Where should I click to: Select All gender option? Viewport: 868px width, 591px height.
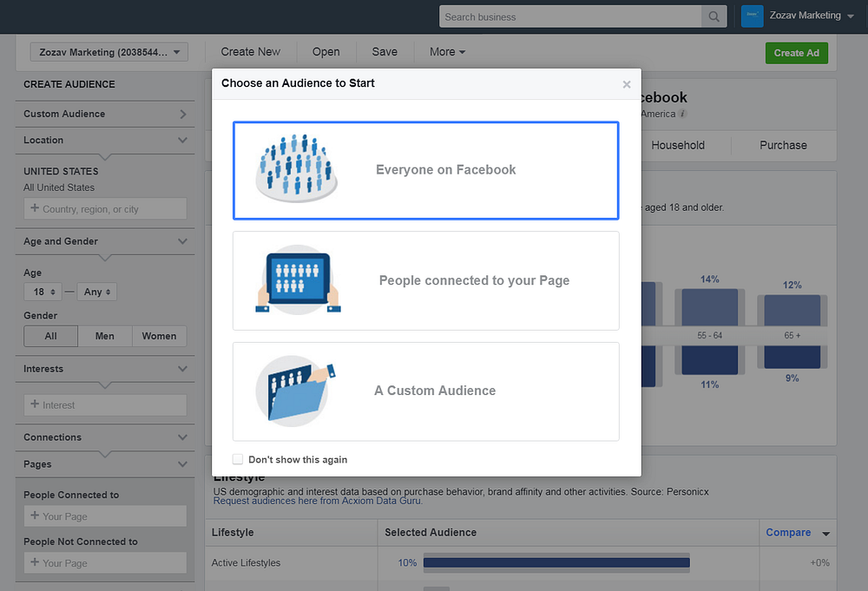point(50,336)
